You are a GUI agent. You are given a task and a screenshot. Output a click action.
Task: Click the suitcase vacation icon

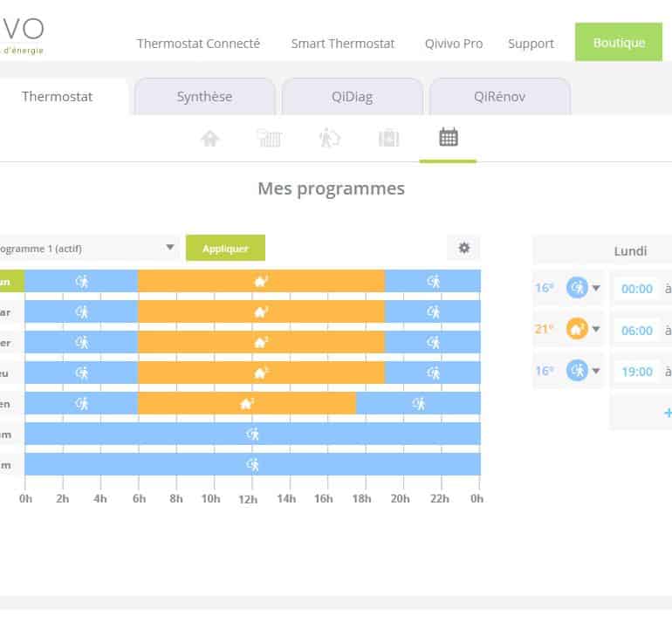[388, 139]
